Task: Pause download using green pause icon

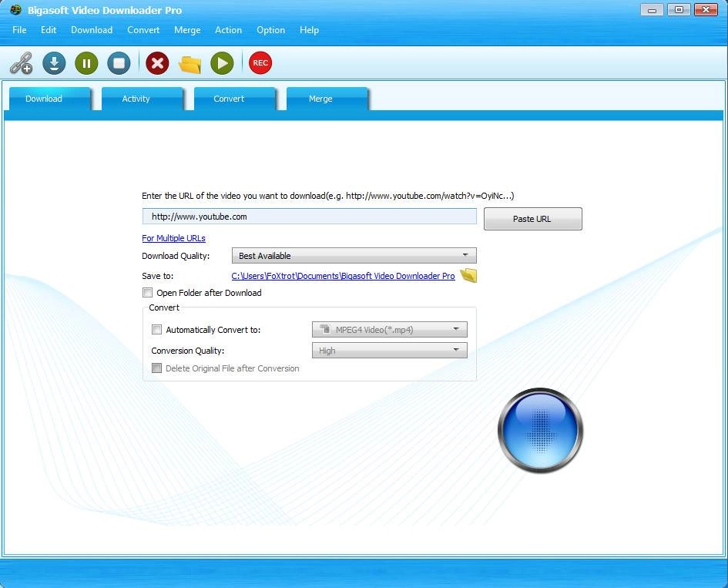Action: (86, 63)
